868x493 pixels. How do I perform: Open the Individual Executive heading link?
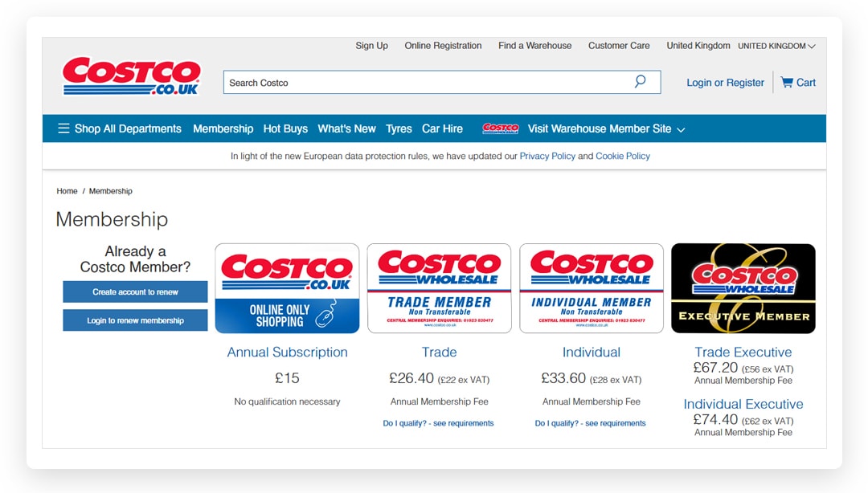tap(743, 404)
